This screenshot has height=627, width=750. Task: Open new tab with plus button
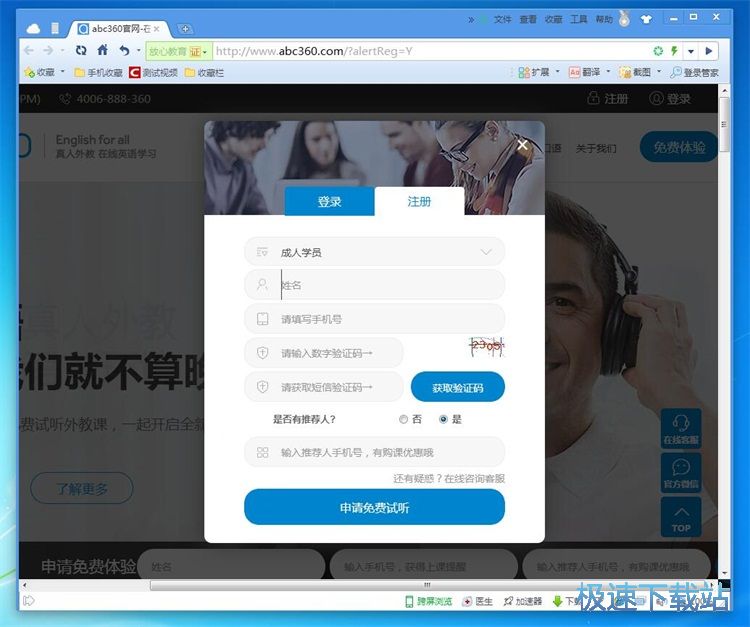tap(185, 29)
